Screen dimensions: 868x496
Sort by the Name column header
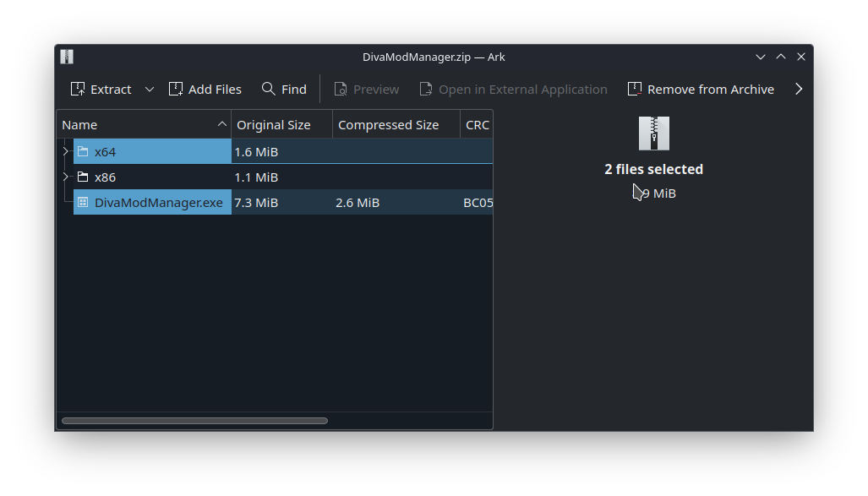pyautogui.click(x=135, y=125)
